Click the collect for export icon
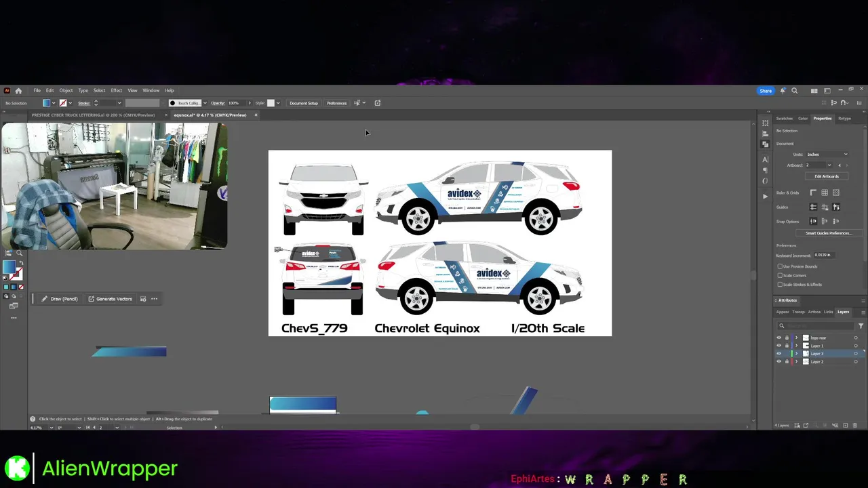The image size is (868, 488). 806,425
